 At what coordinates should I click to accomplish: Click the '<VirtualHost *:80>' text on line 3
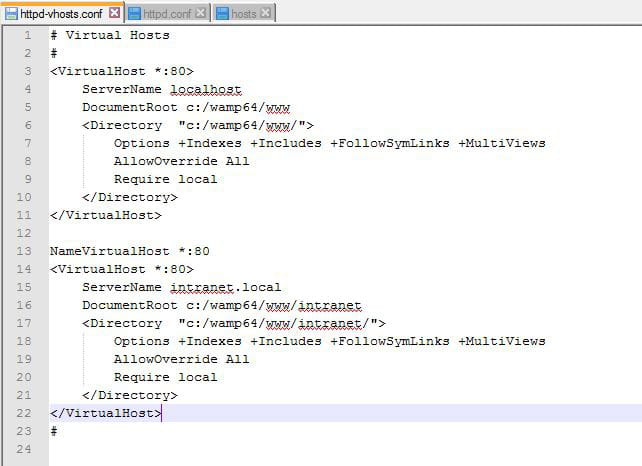pos(122,71)
